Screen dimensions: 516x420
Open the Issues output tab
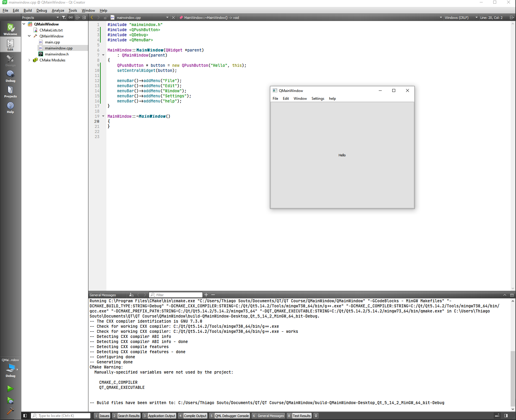click(102, 416)
